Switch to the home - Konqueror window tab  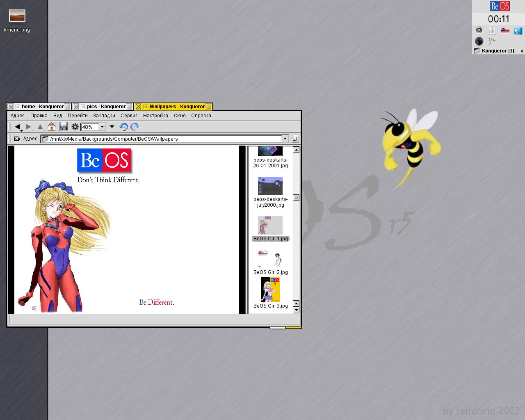point(42,107)
